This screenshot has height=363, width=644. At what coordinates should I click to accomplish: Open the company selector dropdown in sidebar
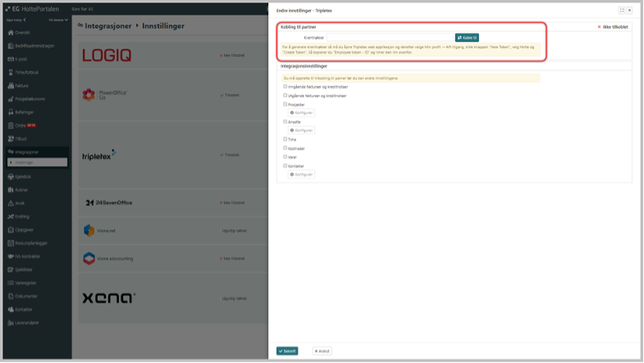(58, 20)
